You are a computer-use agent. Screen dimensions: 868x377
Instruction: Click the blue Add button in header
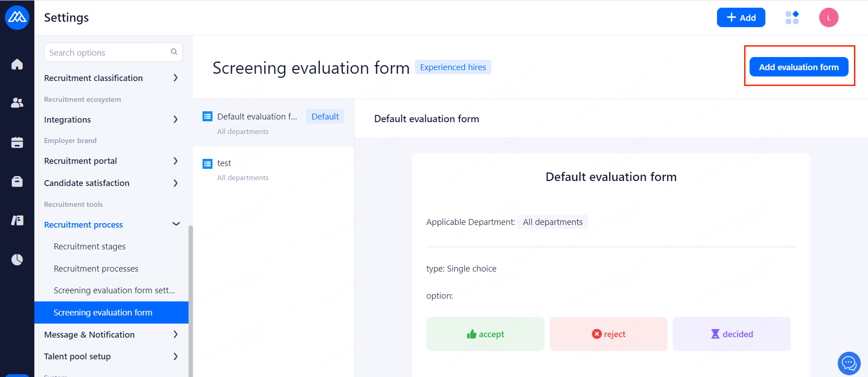[741, 18]
